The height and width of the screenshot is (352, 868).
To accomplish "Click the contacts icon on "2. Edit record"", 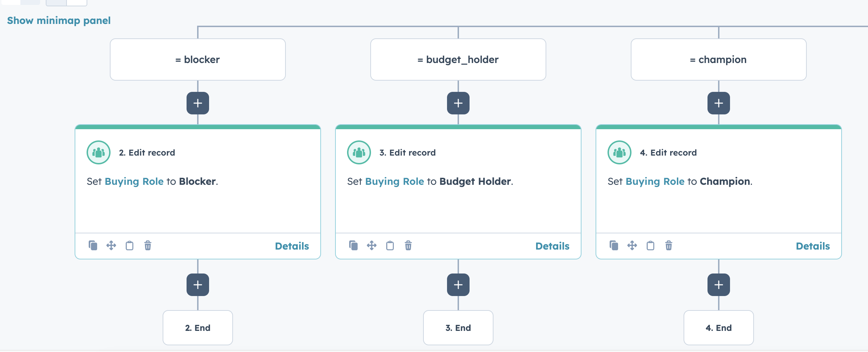I will point(98,152).
